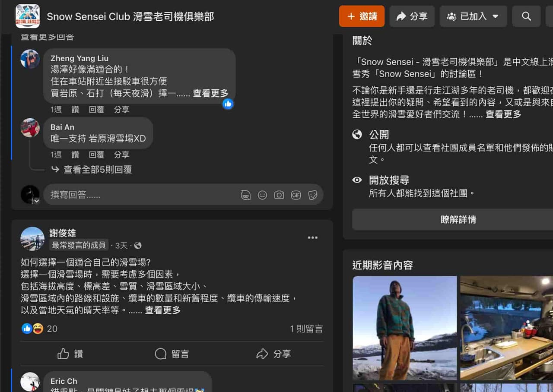Click the globe privacy icon on 謝俊雄's post

click(x=138, y=245)
